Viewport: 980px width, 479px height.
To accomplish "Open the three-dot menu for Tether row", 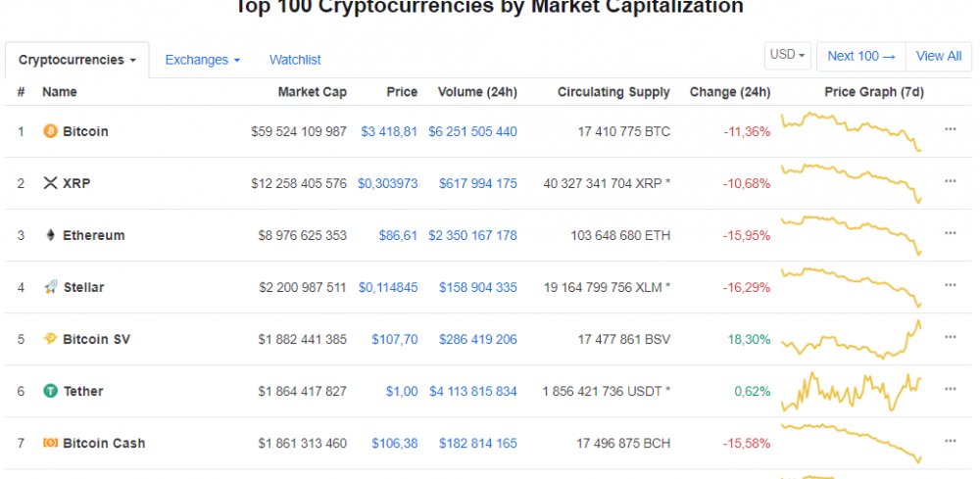I will [950, 389].
